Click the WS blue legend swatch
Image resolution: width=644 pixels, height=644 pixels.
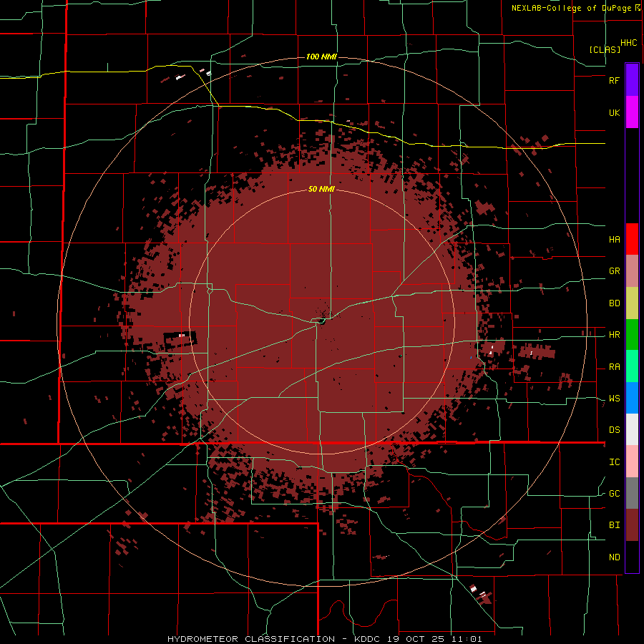[x=632, y=398]
